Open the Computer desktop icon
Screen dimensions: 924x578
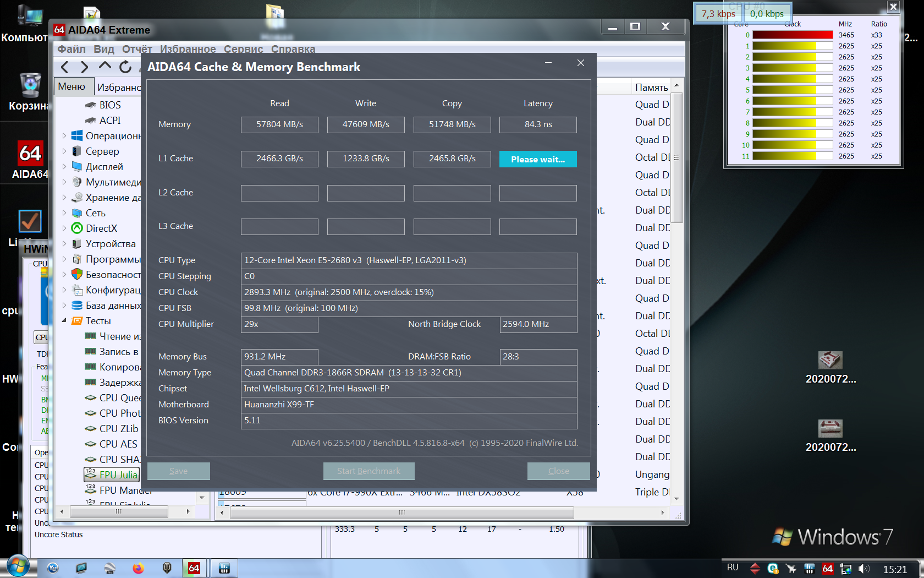26,23
